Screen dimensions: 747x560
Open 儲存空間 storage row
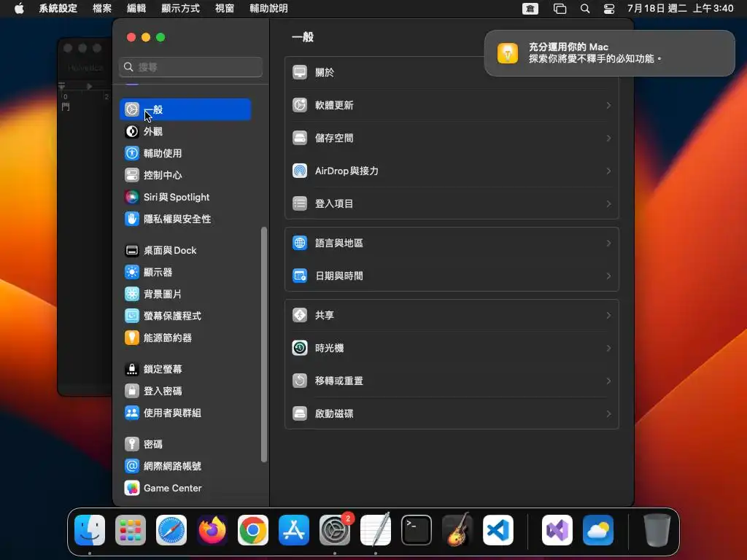click(452, 138)
